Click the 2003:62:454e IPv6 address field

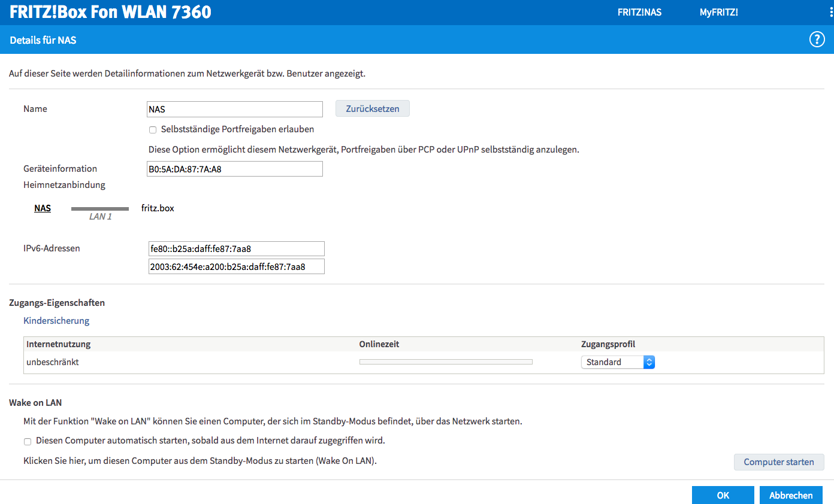click(x=237, y=266)
